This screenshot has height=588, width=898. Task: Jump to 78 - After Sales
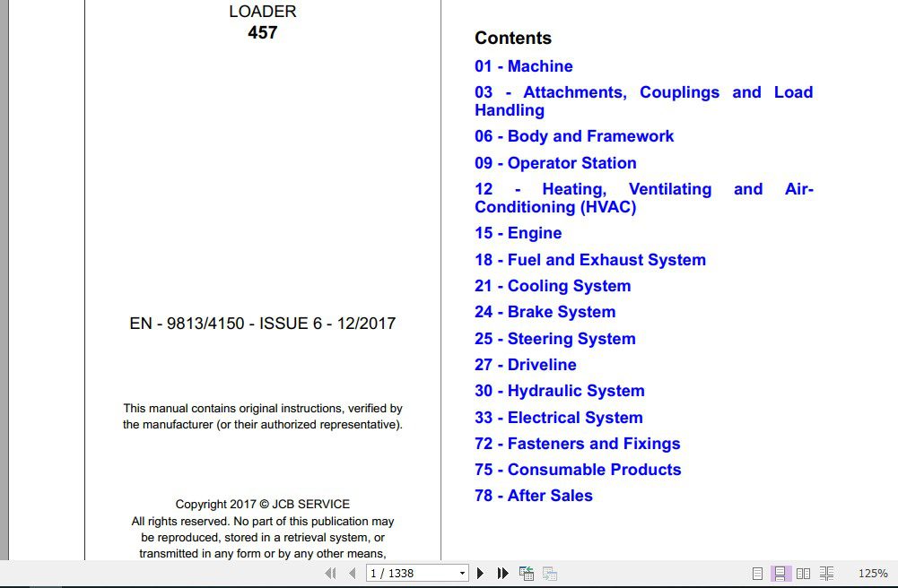(x=534, y=496)
